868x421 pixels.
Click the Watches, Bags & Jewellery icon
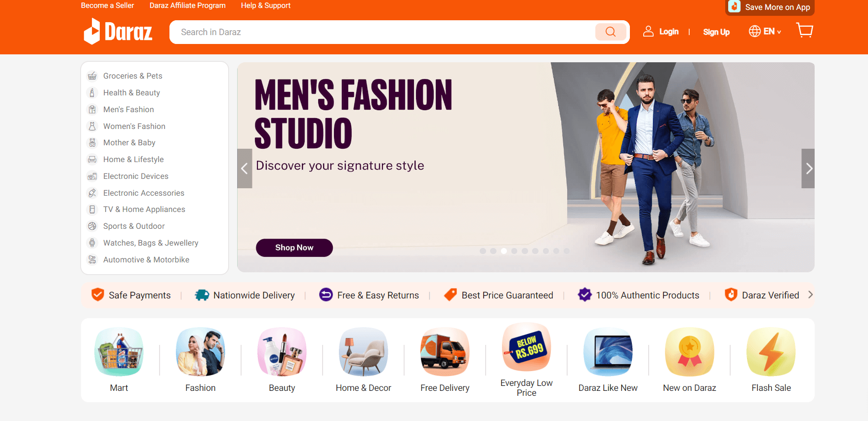(x=92, y=243)
